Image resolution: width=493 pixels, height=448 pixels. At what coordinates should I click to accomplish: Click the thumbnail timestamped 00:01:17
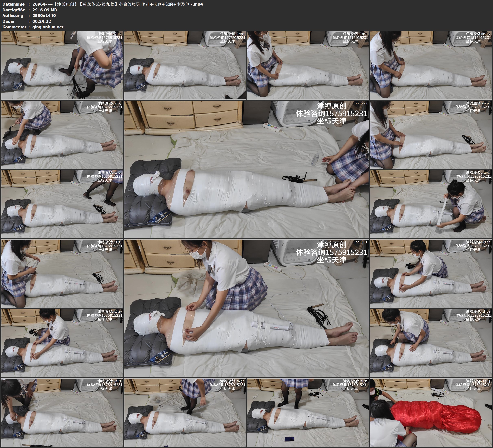(x=62, y=65)
